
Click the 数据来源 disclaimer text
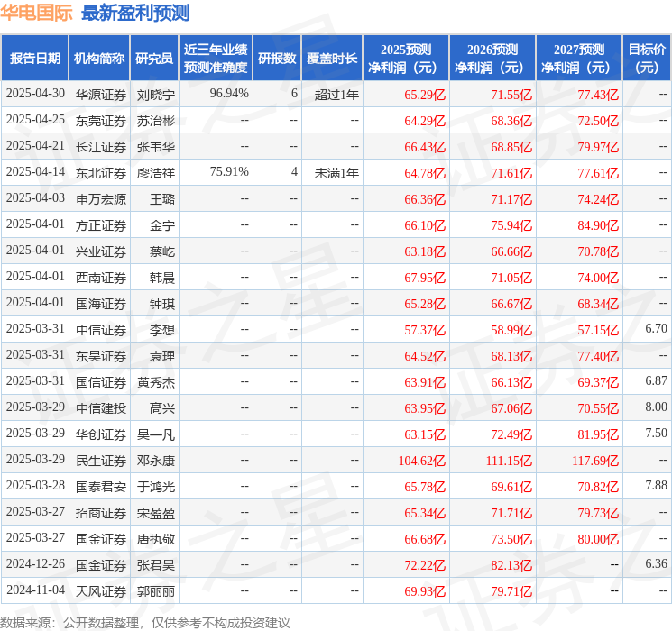(145, 622)
